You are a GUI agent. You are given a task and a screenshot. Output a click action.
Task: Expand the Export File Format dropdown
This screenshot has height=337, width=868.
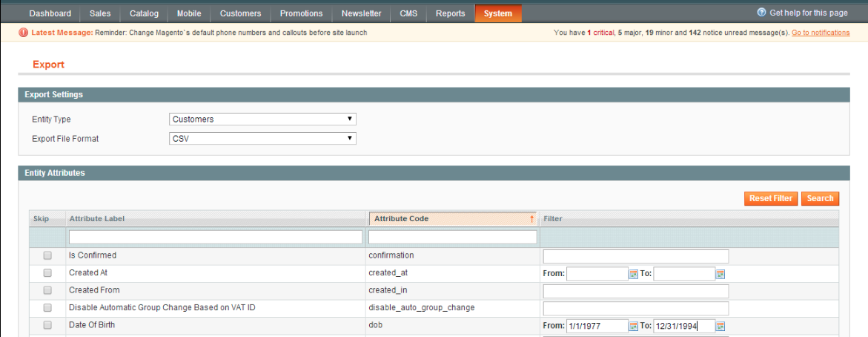pos(262,139)
